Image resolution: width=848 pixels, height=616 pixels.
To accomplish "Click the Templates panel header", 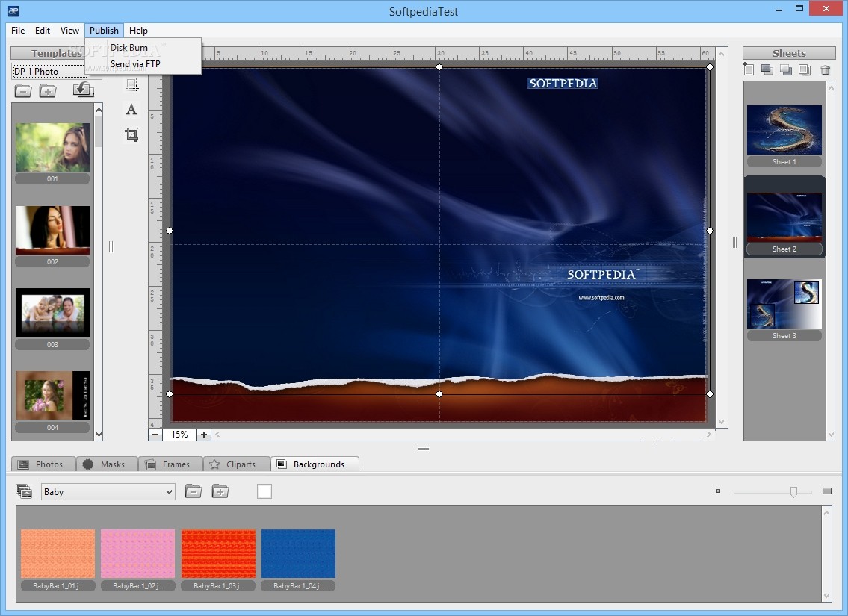I will (x=49, y=53).
